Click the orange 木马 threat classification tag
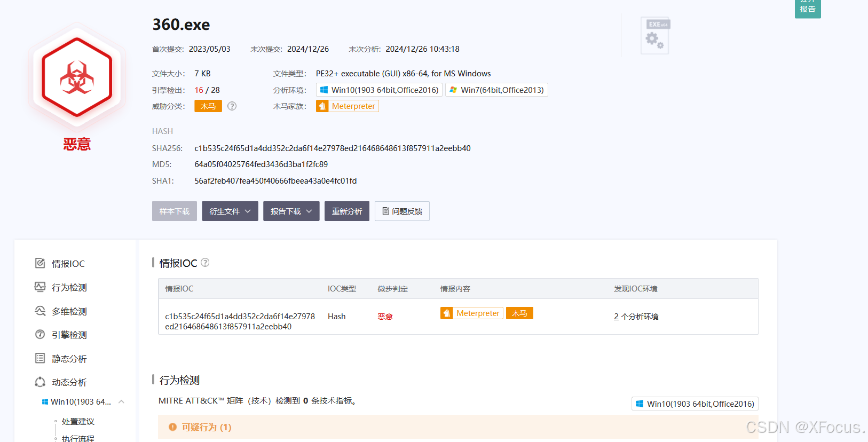The height and width of the screenshot is (442, 868). [208, 106]
